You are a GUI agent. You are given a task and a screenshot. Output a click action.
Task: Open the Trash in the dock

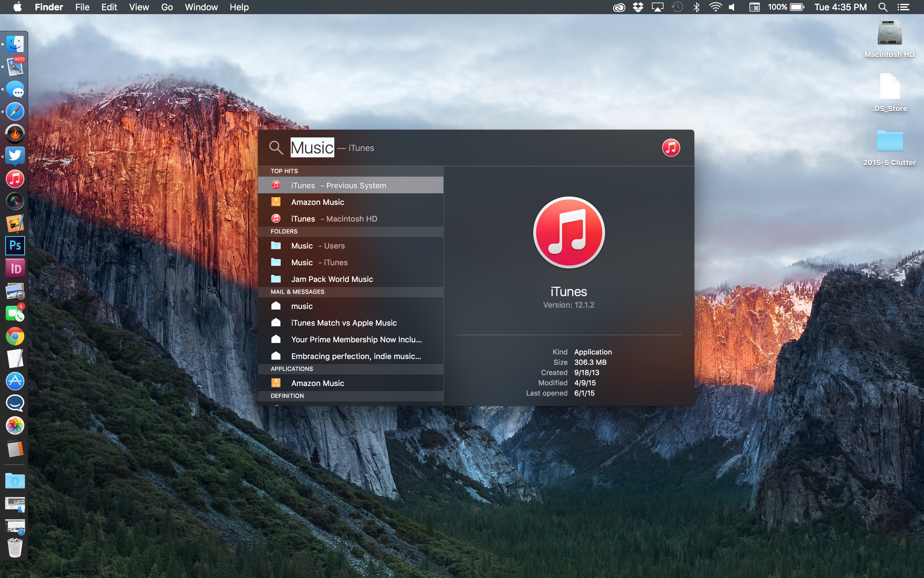point(15,548)
